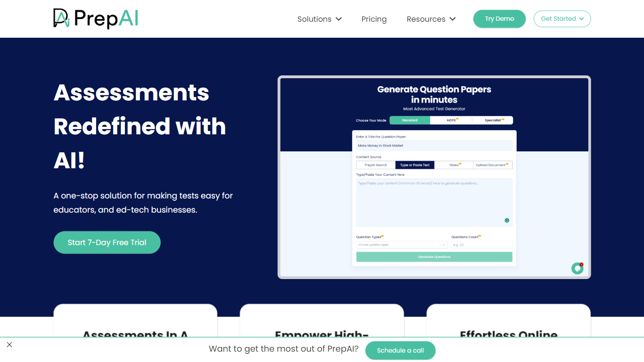The height and width of the screenshot is (362, 644).
Task: Select the PrepAI Search content source tab
Action: 376,165
